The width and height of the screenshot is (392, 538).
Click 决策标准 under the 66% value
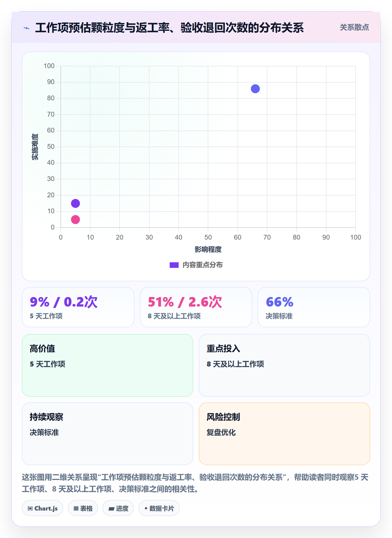(x=279, y=316)
